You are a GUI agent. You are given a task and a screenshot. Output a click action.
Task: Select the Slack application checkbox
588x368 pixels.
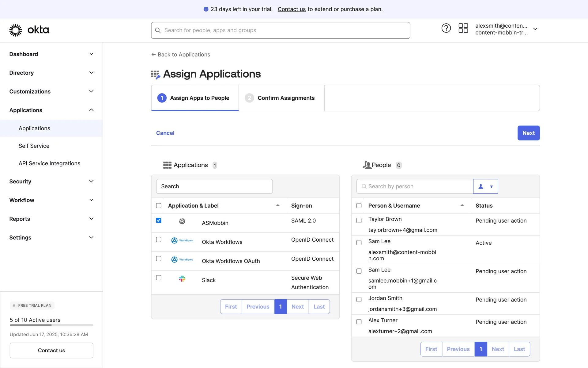pos(159,278)
